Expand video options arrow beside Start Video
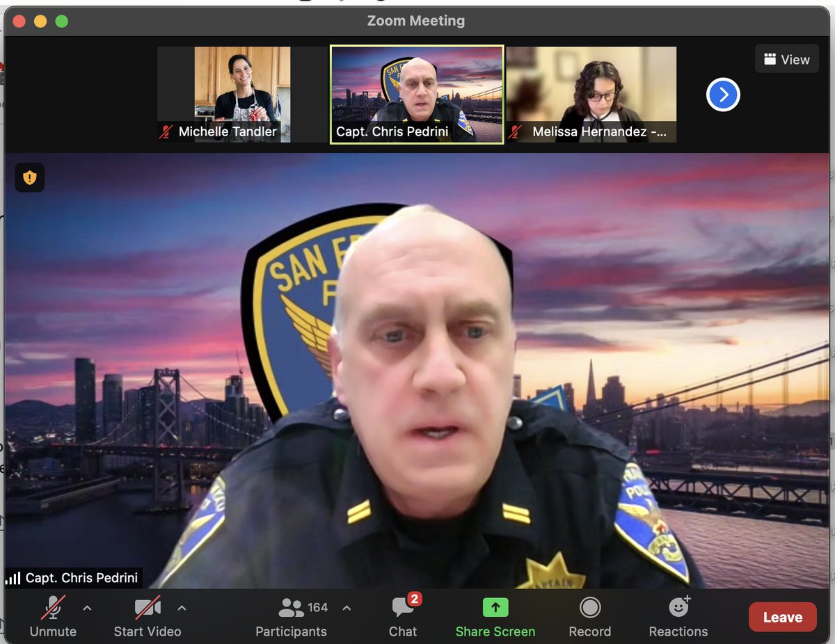 point(182,608)
